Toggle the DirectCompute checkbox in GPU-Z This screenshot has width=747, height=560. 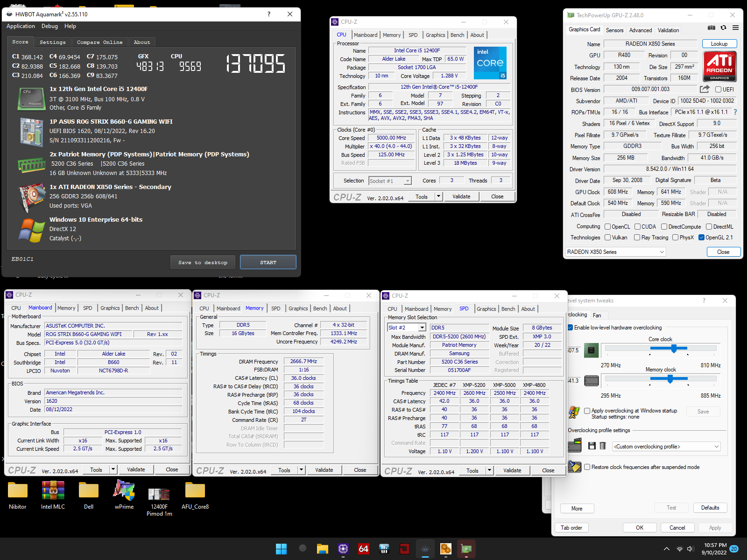tap(664, 227)
